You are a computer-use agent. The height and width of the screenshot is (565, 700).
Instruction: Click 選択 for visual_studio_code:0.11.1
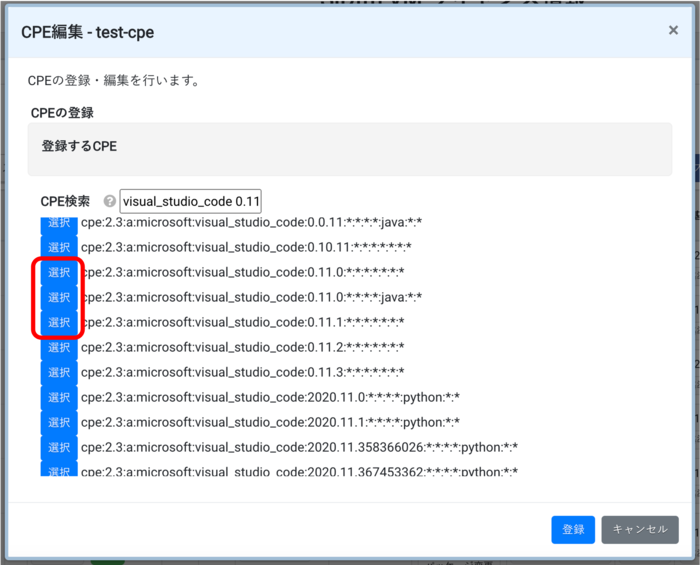pos(59,322)
